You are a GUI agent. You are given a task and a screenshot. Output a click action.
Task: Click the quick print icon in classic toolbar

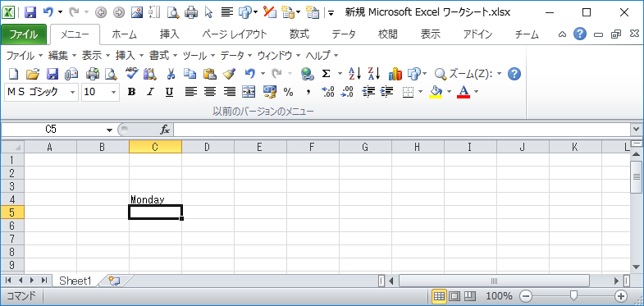click(x=93, y=74)
